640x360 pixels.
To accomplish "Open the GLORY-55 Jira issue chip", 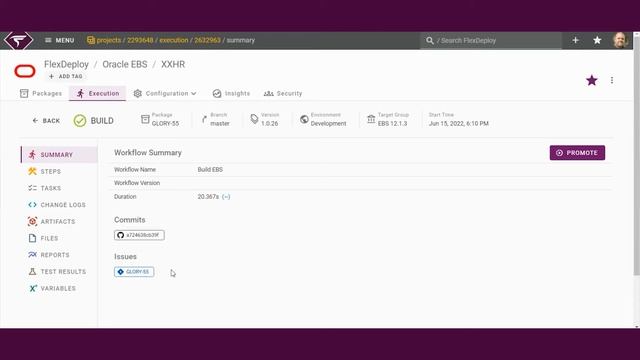I will (134, 272).
